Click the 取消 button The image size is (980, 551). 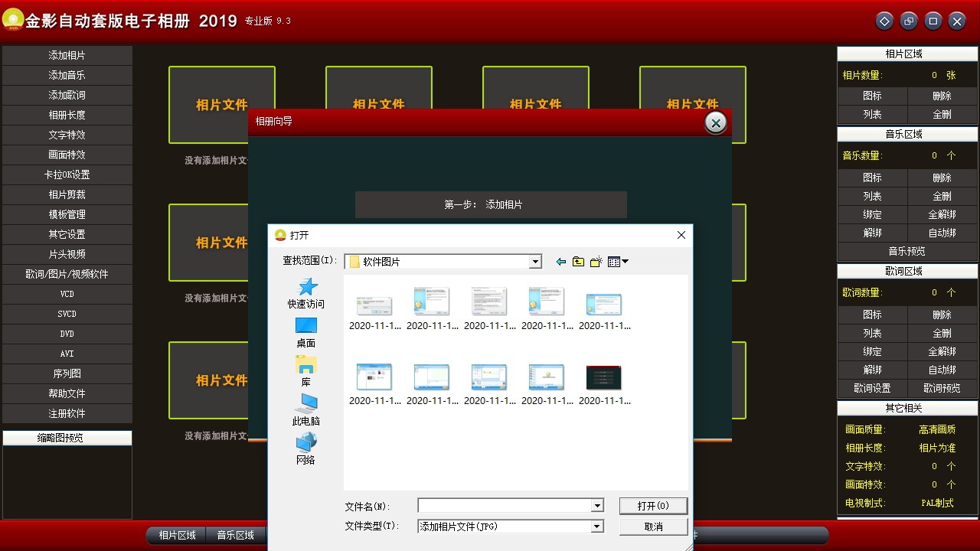(x=653, y=527)
